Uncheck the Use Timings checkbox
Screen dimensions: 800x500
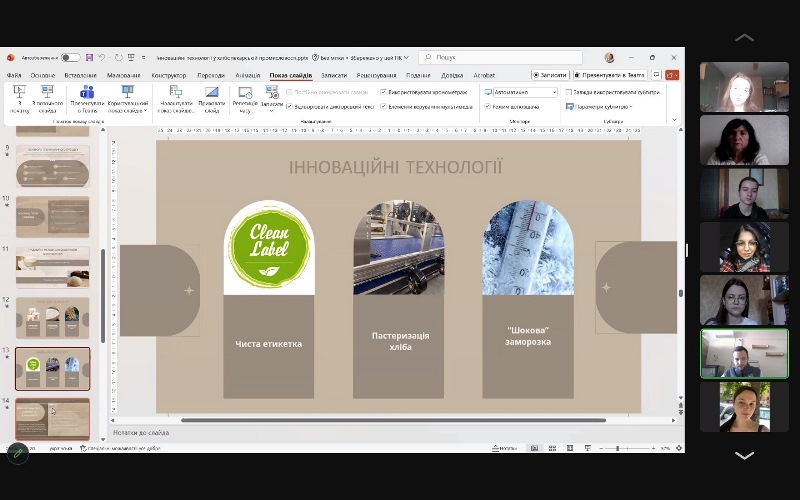point(382,92)
